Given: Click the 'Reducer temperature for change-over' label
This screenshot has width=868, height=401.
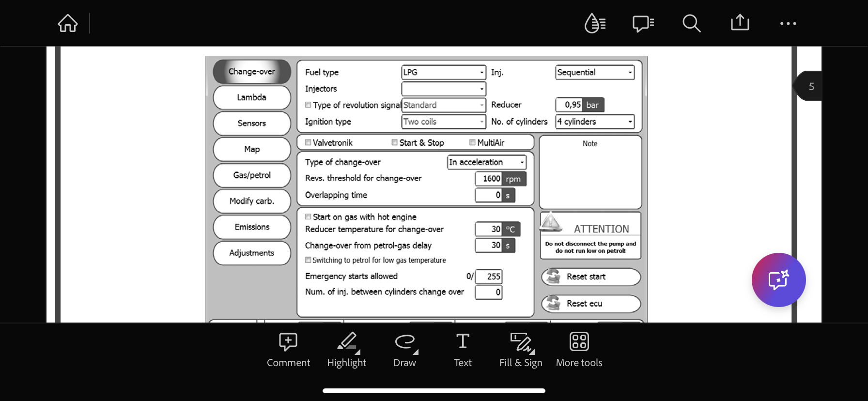Looking at the screenshot, I should click(x=374, y=229).
